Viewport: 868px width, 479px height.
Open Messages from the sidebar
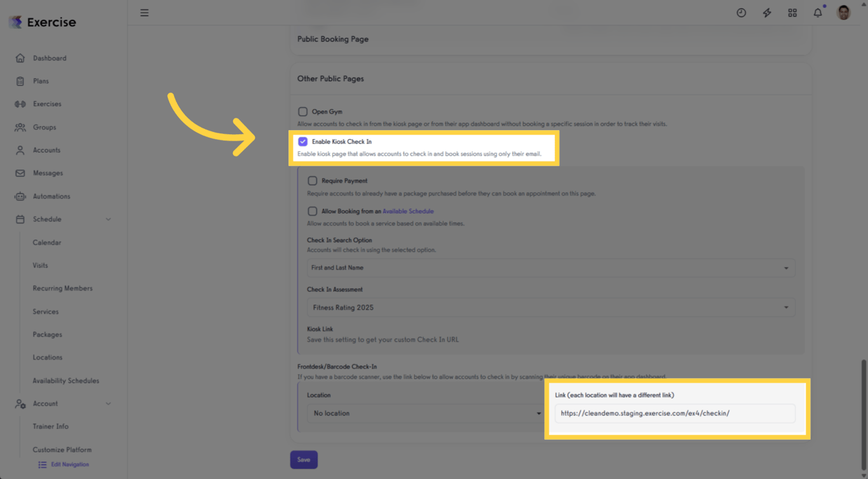click(x=48, y=173)
